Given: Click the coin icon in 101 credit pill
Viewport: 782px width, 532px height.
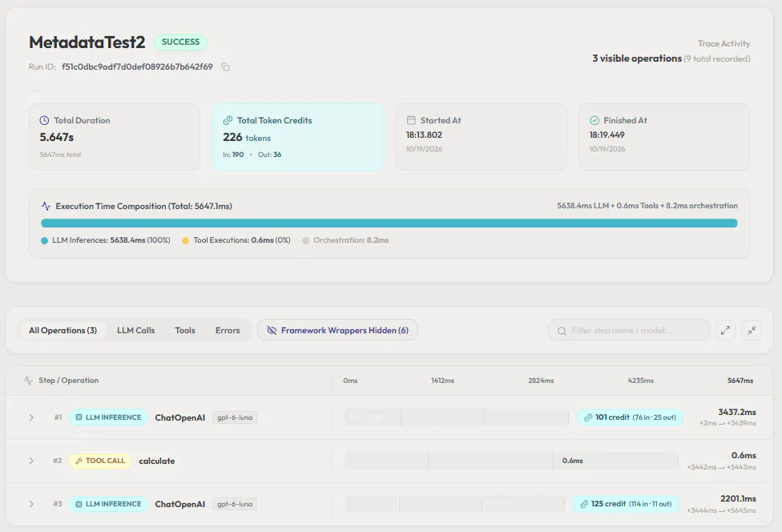Looking at the screenshot, I should click(x=588, y=417).
